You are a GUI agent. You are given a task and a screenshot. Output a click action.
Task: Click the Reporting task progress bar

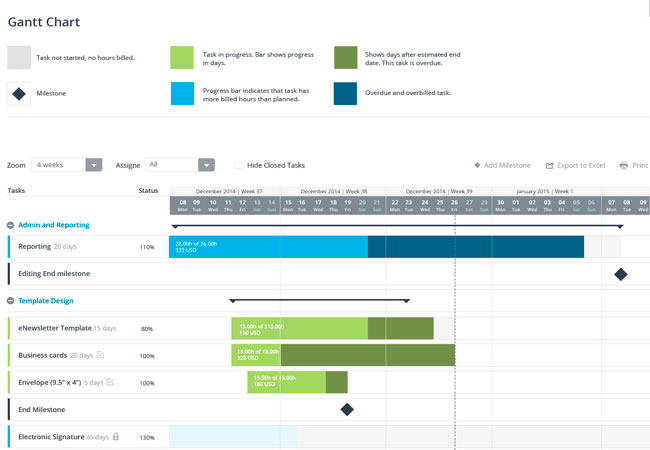pyautogui.click(x=268, y=246)
